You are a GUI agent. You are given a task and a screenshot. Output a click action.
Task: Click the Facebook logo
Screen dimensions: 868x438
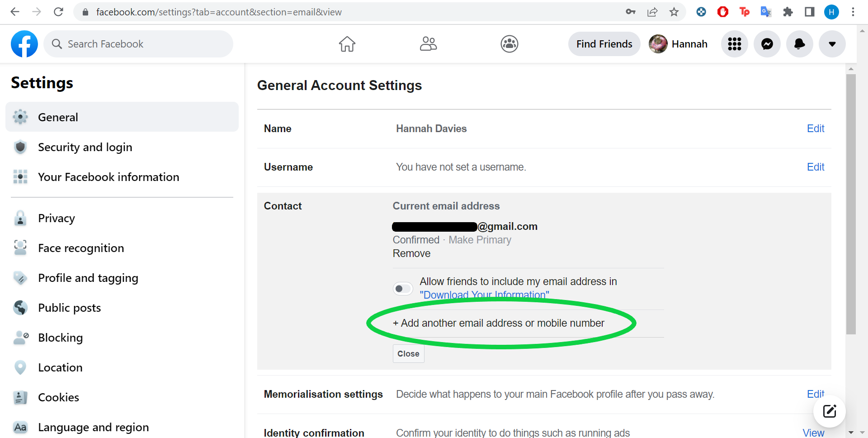[24, 44]
